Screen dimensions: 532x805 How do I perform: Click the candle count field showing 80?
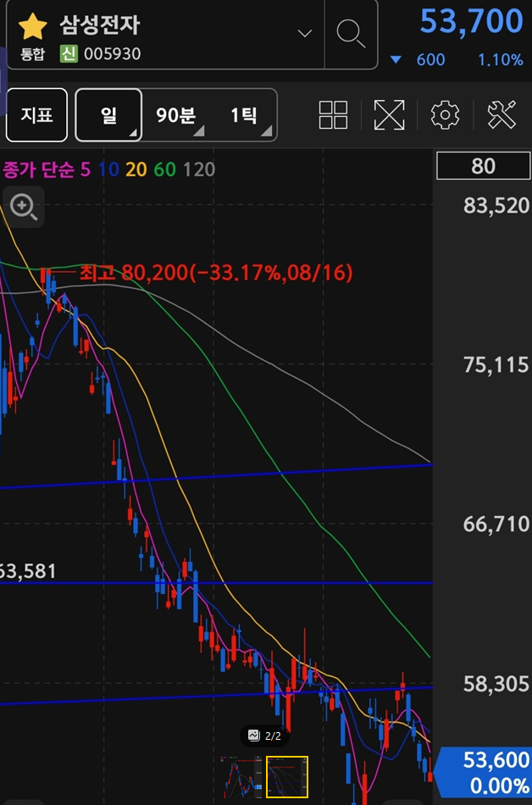483,166
